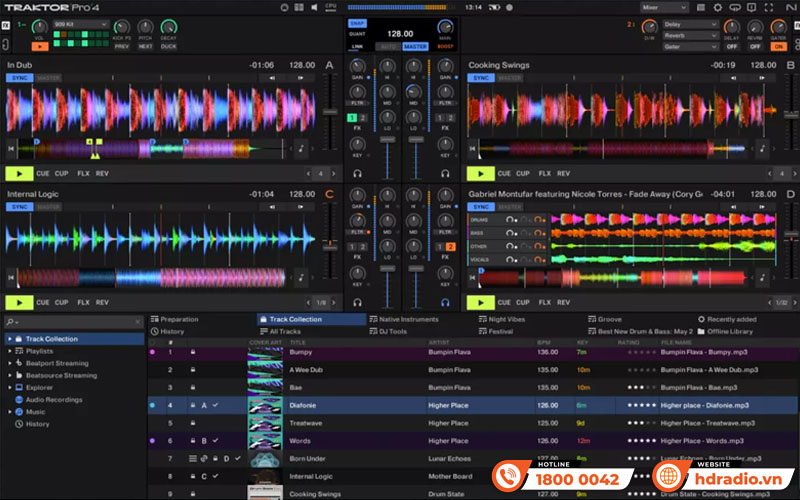The height and width of the screenshot is (500, 800).
Task: Disable SYNC on Deck A
Action: (20, 78)
